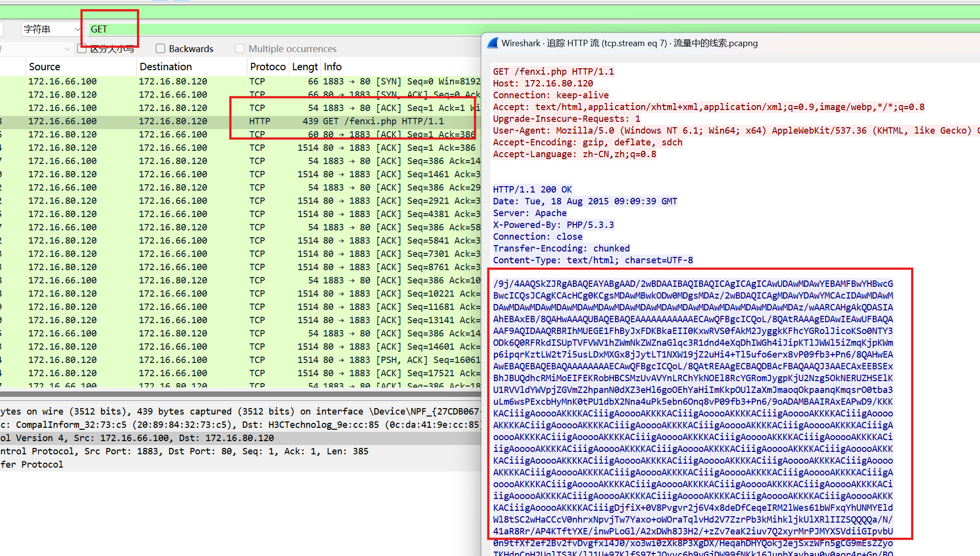This screenshot has height=556, width=980.
Task: Select the packet row with Seq=10221
Action: coord(241,294)
